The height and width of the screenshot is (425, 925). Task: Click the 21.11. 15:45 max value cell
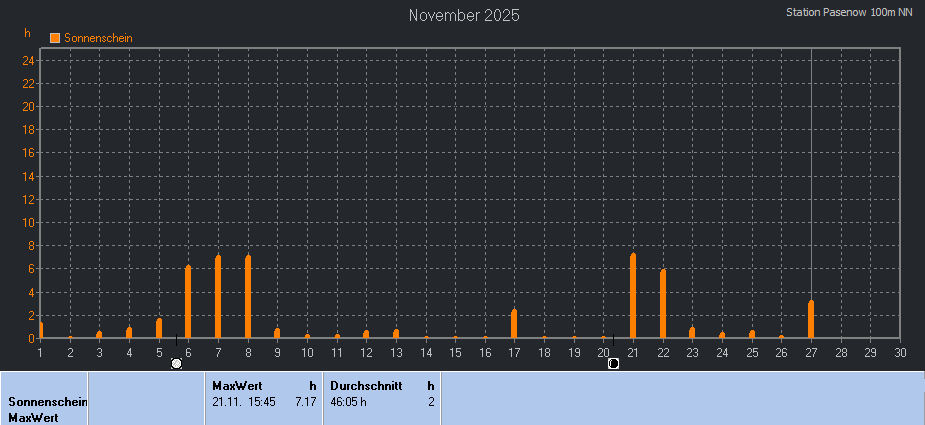click(x=244, y=402)
